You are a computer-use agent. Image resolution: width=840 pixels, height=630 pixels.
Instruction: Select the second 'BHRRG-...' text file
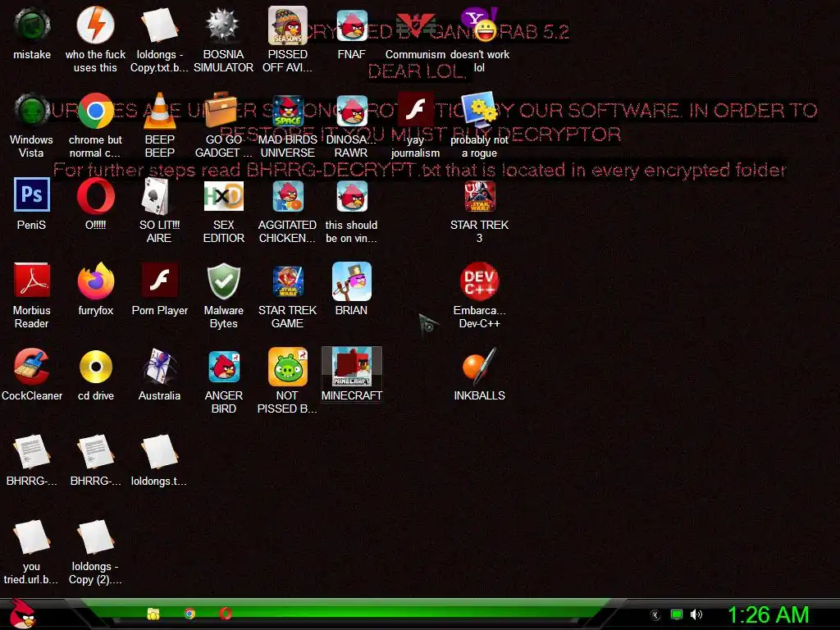click(95, 452)
